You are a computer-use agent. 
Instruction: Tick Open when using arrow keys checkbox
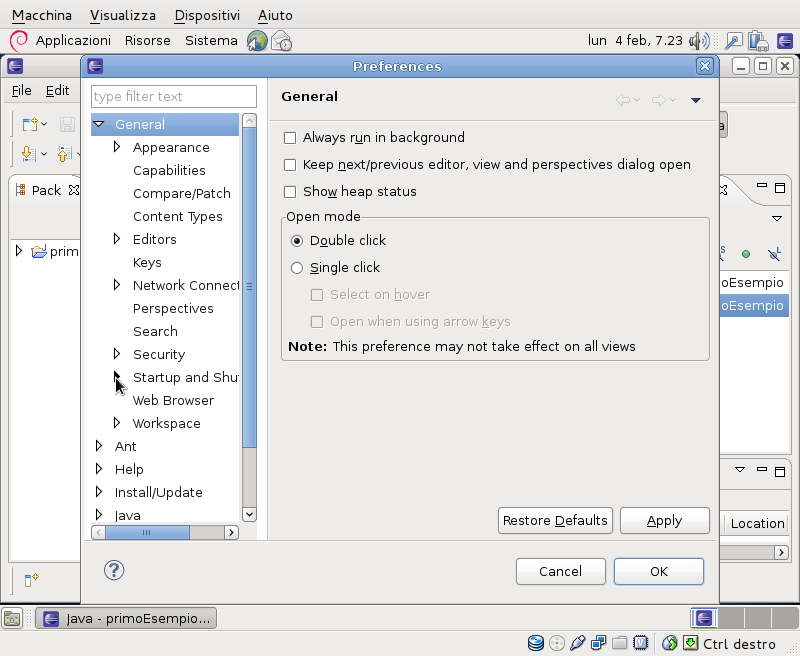point(317,322)
